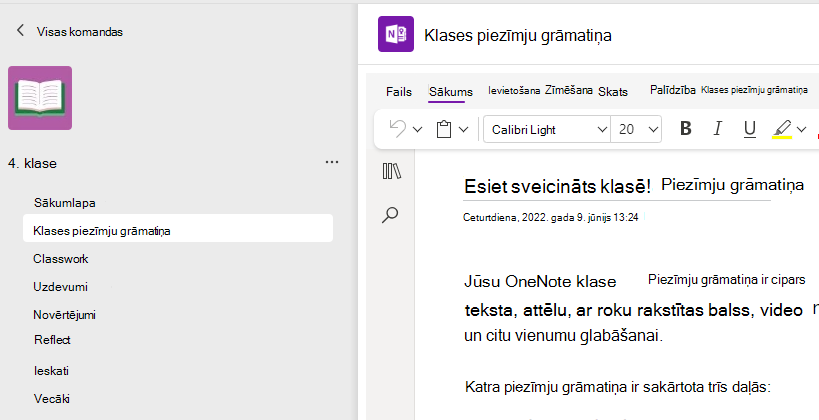
Task: Paste from clipboard icon
Action: (x=443, y=129)
